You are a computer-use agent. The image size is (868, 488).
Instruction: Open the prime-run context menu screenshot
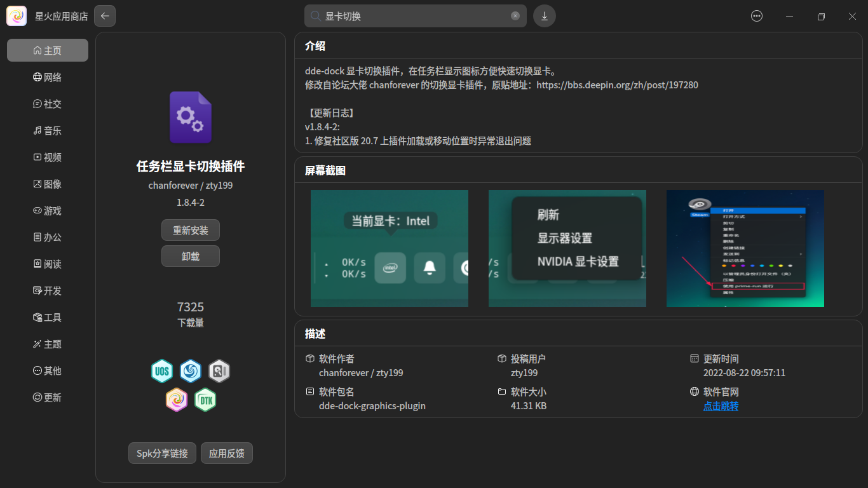[x=745, y=248]
